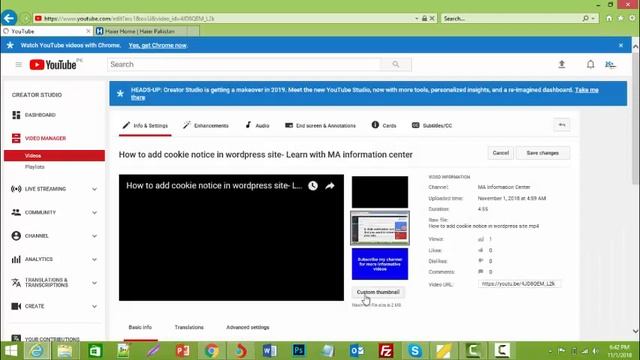Image resolution: width=640 pixels, height=360 pixels.
Task: Click the Save changes button
Action: point(542,153)
